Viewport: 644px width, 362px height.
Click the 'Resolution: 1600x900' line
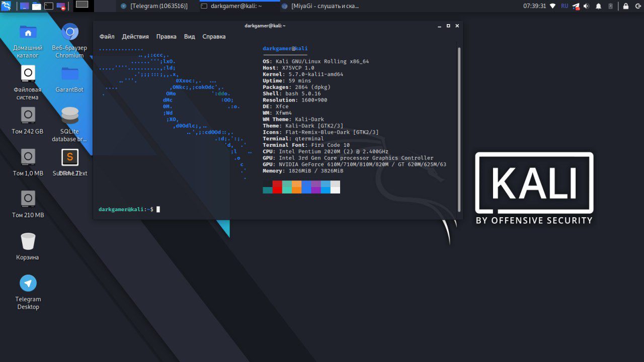point(295,100)
